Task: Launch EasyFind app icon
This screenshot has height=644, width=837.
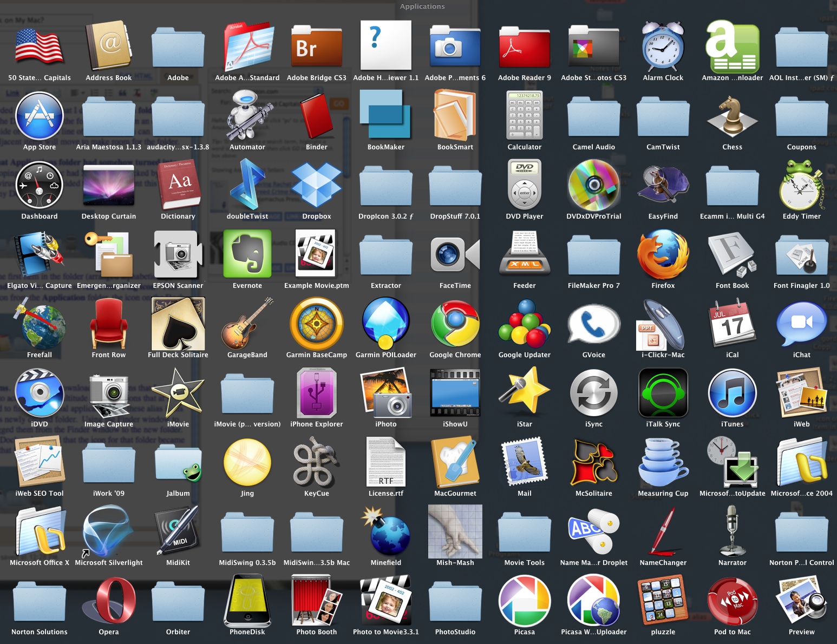Action: click(x=663, y=185)
